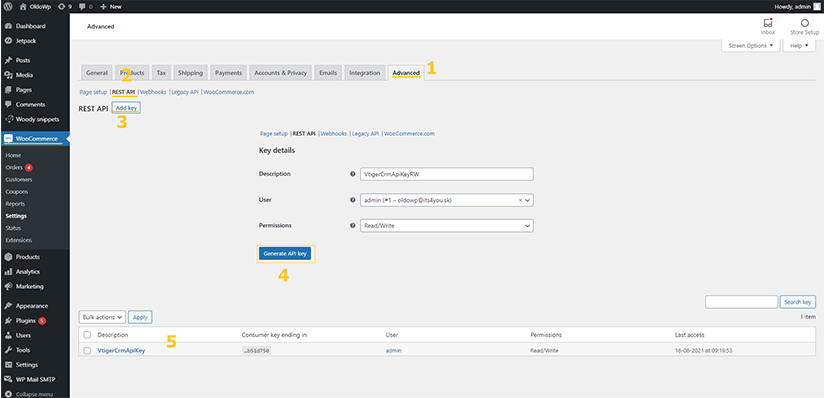
Task: Expand the Screen Options panel
Action: [750, 46]
